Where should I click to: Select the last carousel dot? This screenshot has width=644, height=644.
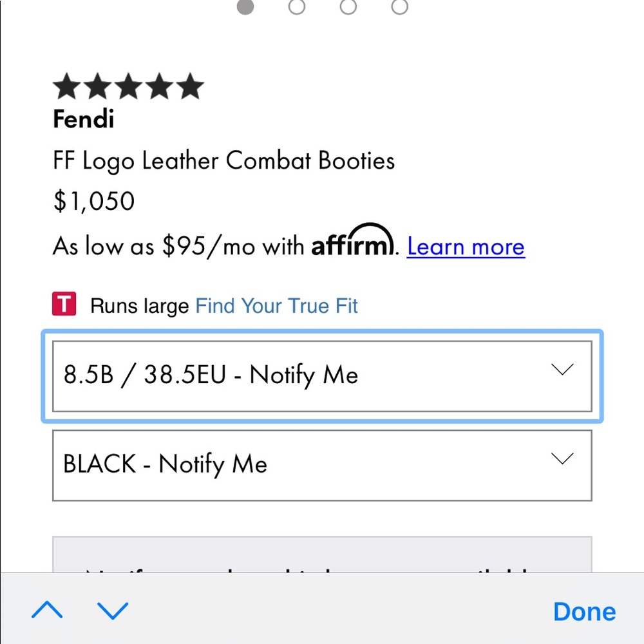(399, 8)
